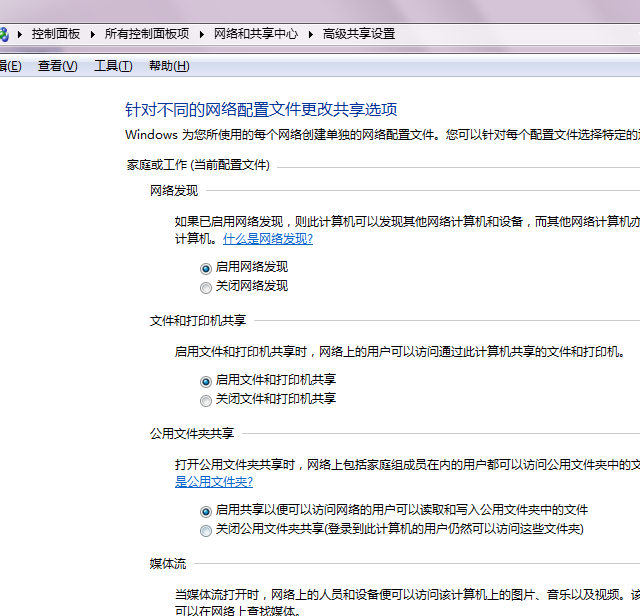Expand arrow before 控制面板 breadcrumb
The width and height of the screenshot is (640, 616).
click(x=20, y=34)
